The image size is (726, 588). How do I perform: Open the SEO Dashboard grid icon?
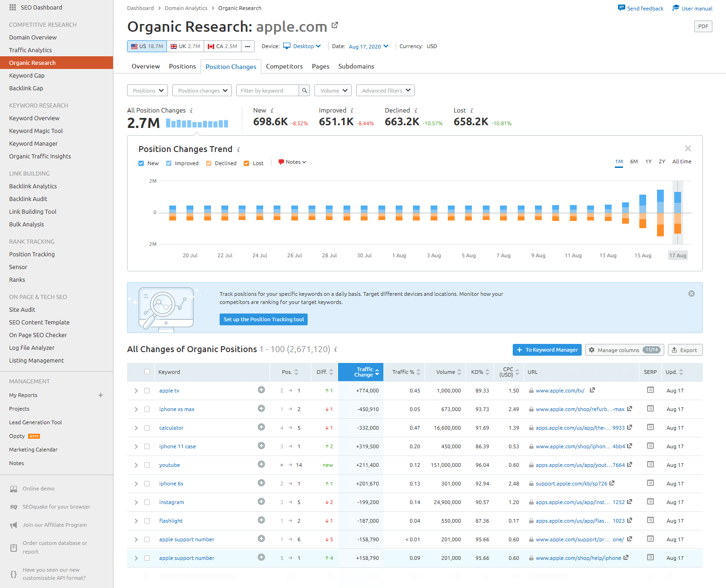coord(13,7)
